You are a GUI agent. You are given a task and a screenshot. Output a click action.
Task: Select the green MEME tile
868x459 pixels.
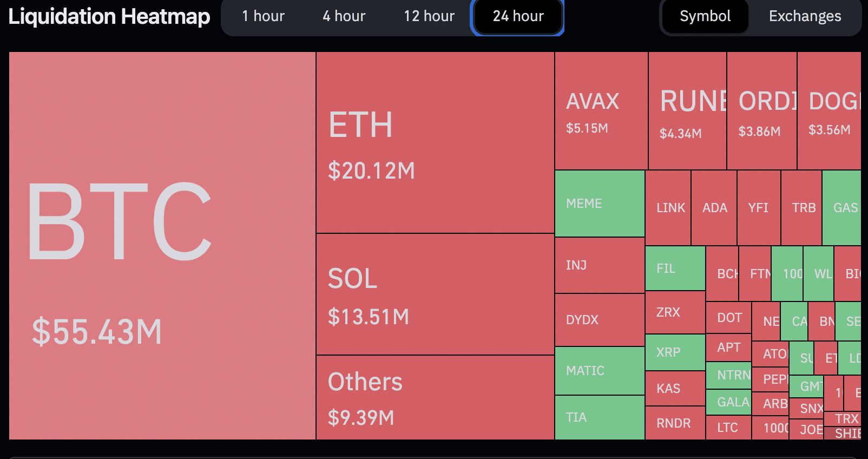tap(600, 204)
